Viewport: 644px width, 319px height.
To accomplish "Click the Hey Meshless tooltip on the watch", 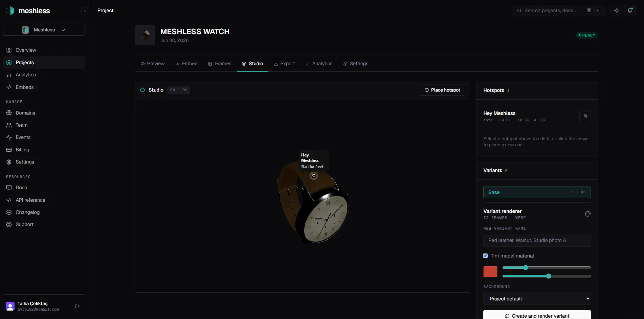I will 313,161.
